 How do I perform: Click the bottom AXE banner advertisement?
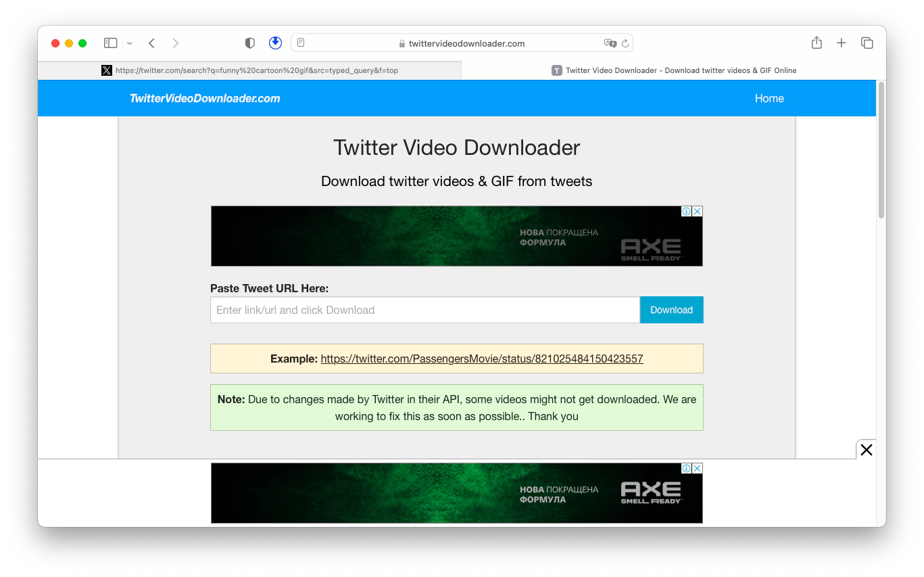point(456,493)
